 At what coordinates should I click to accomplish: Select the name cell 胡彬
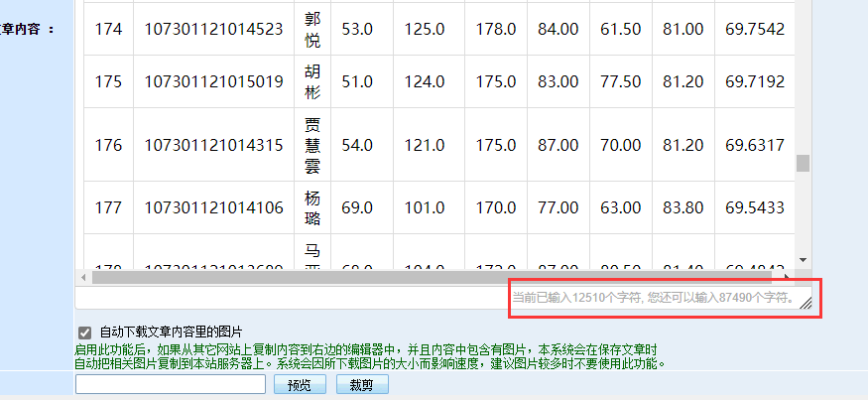click(312, 81)
